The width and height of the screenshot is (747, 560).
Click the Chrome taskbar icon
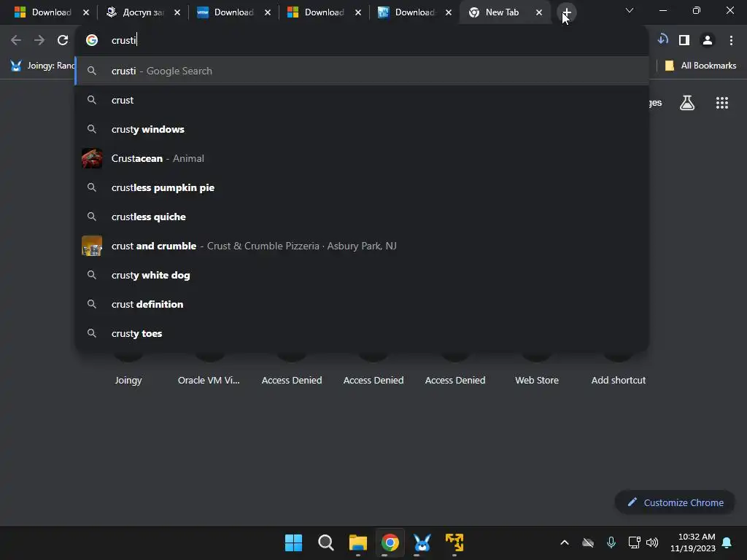pyautogui.click(x=390, y=542)
